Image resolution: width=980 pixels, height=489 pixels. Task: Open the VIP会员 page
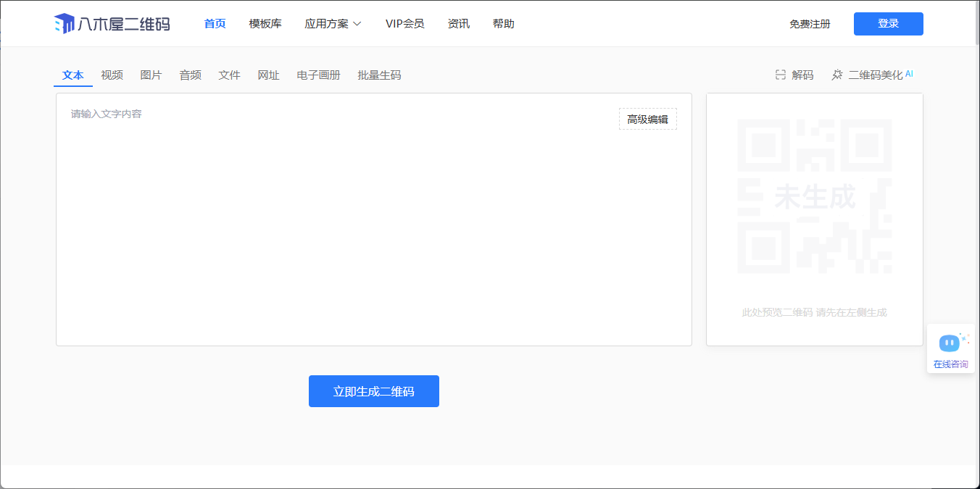click(404, 24)
